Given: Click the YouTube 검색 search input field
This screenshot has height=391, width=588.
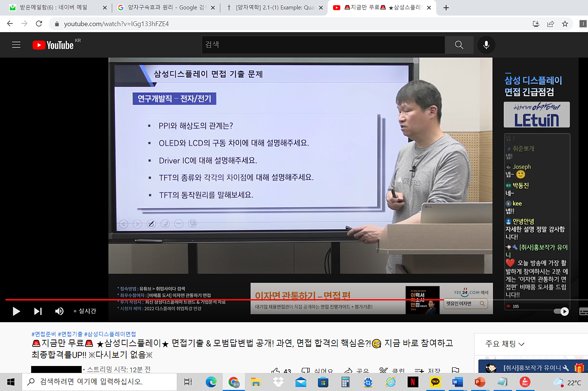Looking at the screenshot, I should (x=323, y=45).
